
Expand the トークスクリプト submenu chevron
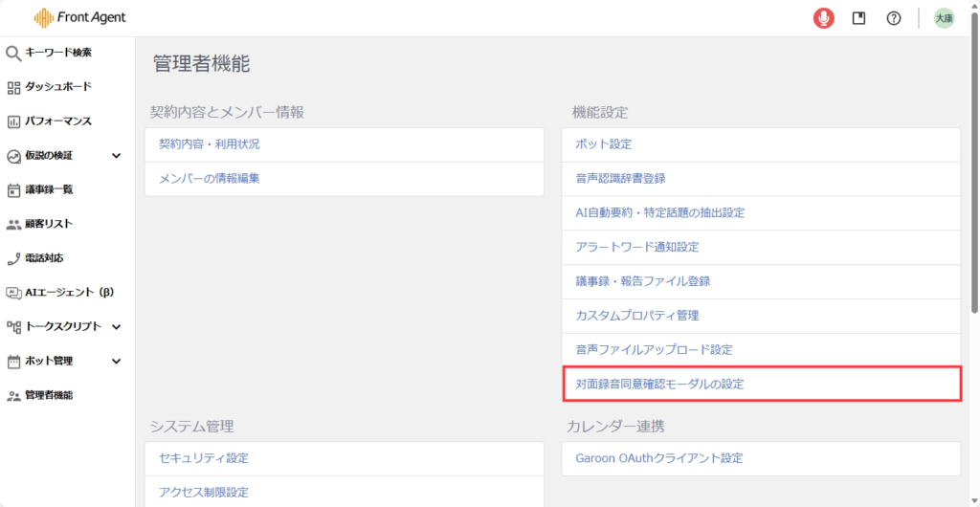117,327
